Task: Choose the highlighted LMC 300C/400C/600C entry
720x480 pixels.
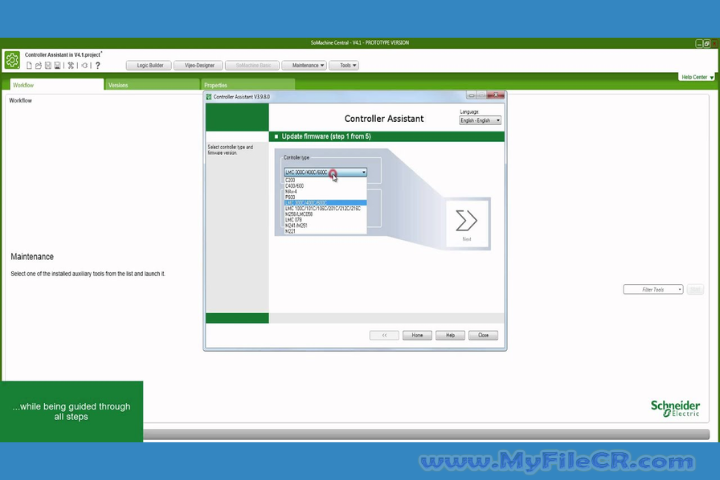Action: (x=325, y=203)
